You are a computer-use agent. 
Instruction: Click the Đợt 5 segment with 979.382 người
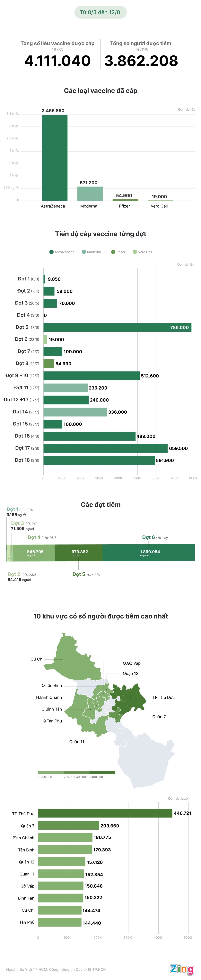point(78,553)
